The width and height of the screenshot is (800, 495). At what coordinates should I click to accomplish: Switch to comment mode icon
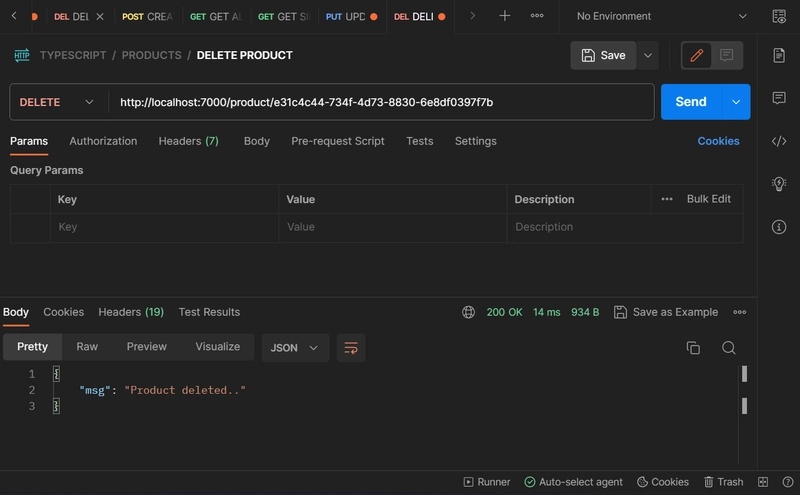pyautogui.click(x=727, y=55)
